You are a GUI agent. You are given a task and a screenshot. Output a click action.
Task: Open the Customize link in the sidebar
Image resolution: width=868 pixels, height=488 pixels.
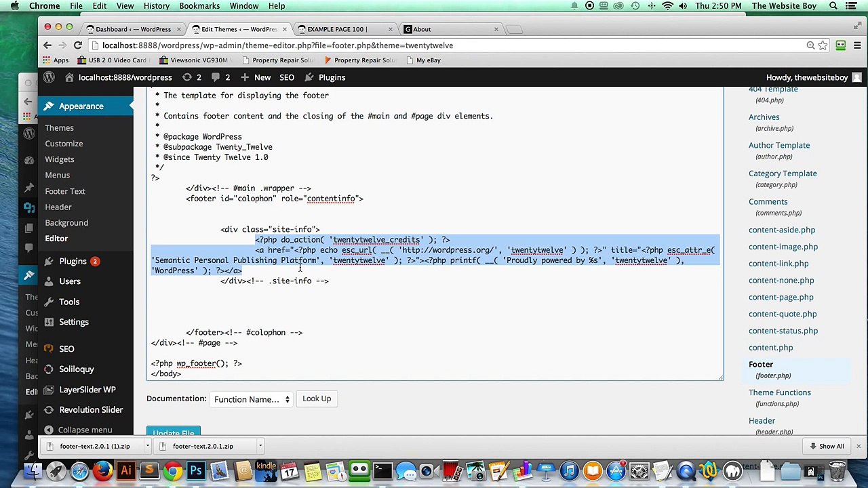click(x=64, y=144)
